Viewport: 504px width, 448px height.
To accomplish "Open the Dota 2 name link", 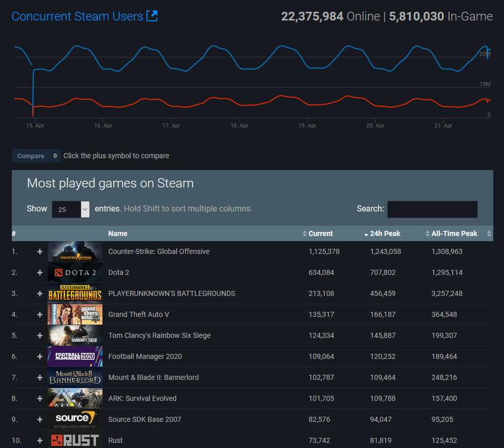I will tap(119, 272).
